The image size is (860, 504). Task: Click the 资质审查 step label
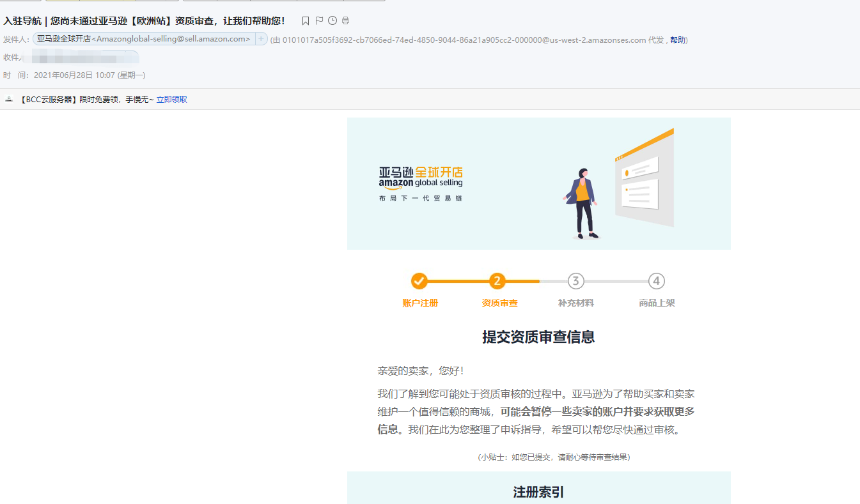[500, 303]
